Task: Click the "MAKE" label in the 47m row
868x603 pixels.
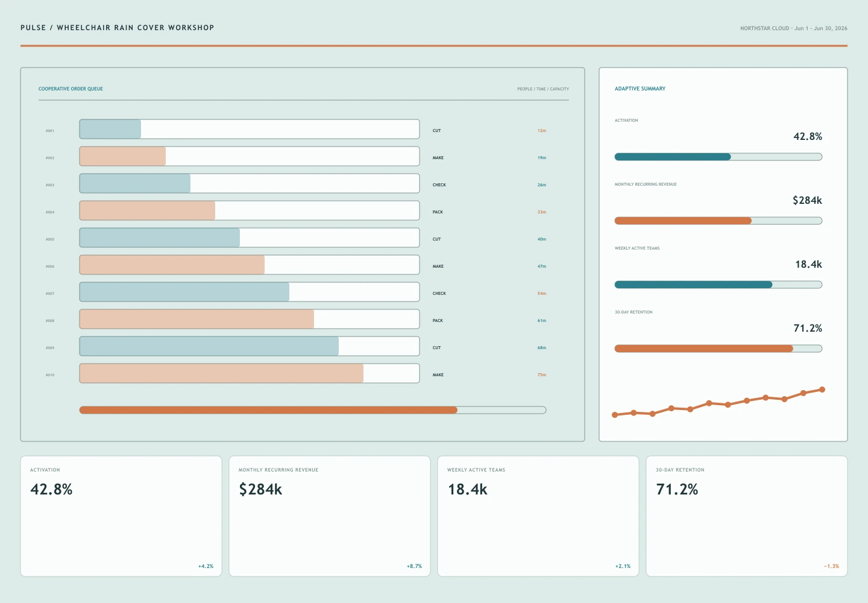Action: click(x=438, y=267)
